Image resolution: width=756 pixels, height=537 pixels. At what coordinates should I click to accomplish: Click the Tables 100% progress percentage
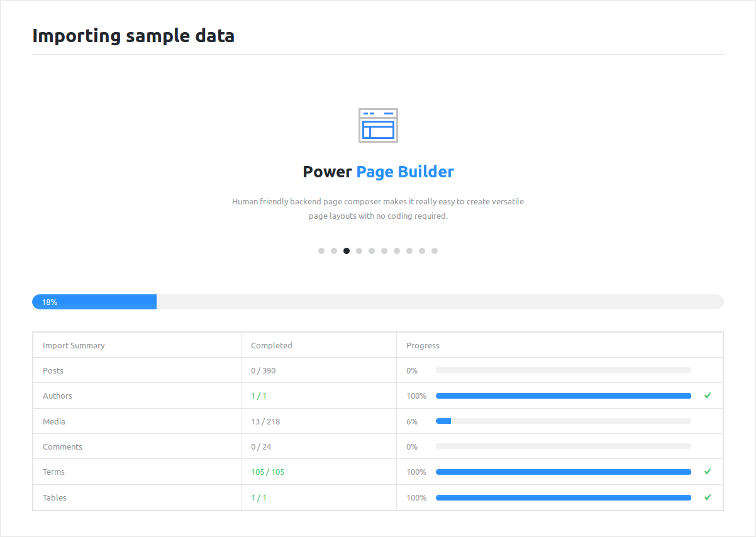point(416,497)
